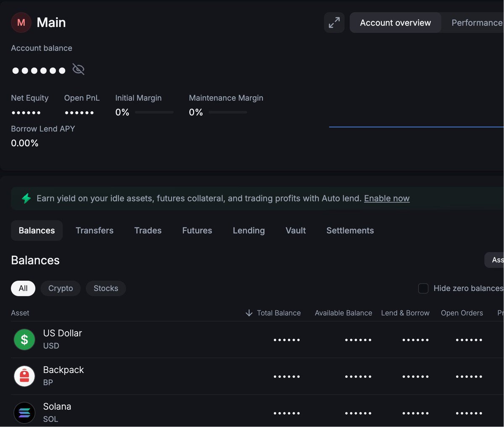Click the US Dollar asset icon
This screenshot has height=427, width=504.
coord(24,340)
